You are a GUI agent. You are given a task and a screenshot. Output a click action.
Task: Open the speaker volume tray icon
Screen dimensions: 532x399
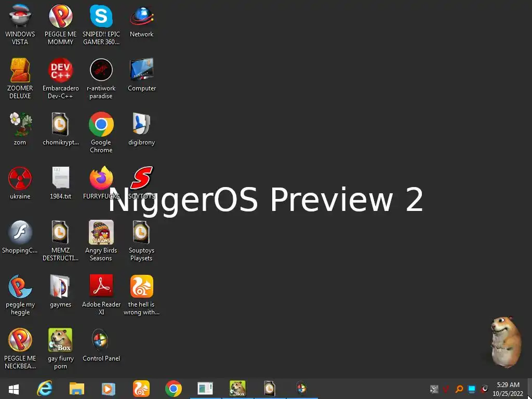pos(484,389)
